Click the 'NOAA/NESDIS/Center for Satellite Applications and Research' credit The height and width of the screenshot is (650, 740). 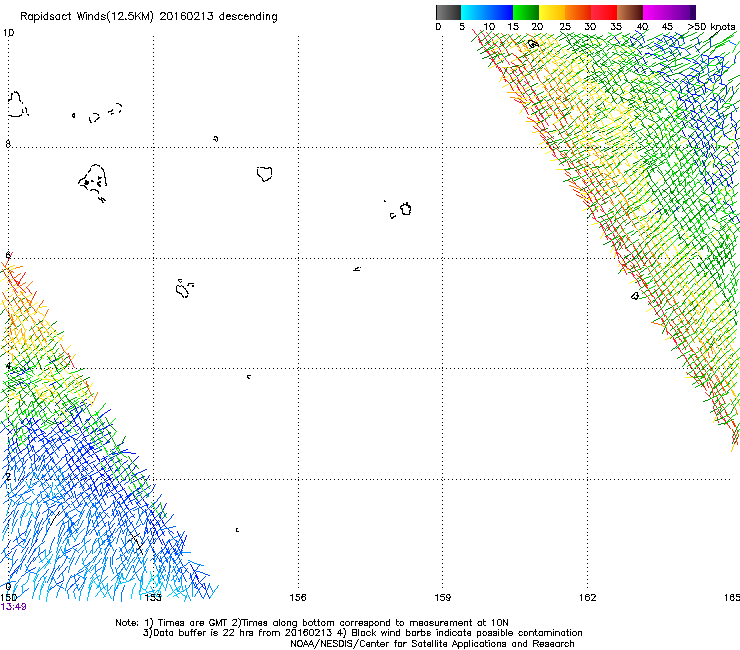[x=432, y=644]
